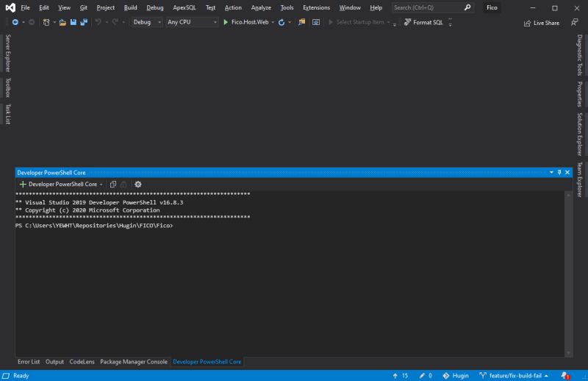Click the search magnifier icon
The image size is (588, 381).
(467, 7)
